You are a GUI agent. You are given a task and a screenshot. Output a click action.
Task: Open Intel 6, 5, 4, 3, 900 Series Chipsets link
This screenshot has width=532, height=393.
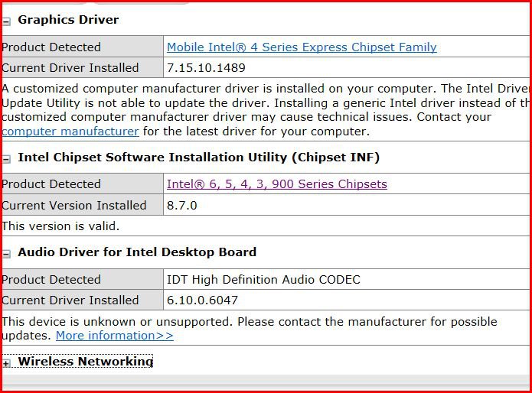tap(276, 184)
